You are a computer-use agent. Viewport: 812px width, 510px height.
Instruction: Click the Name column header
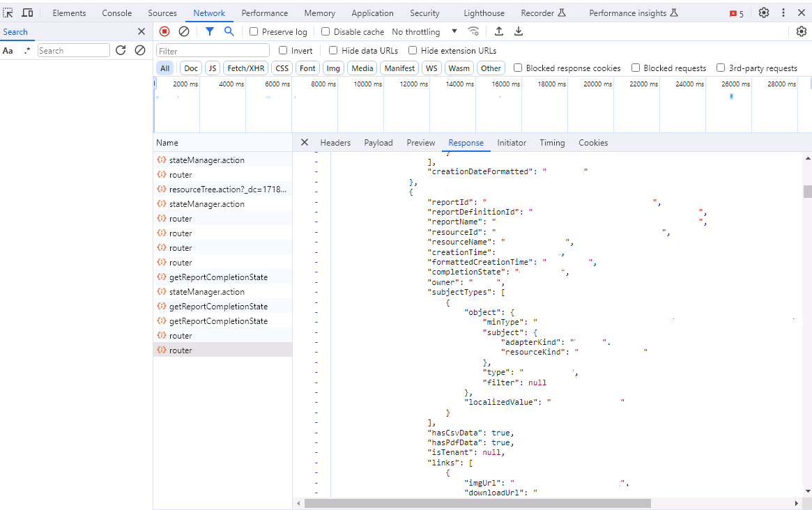click(222, 142)
